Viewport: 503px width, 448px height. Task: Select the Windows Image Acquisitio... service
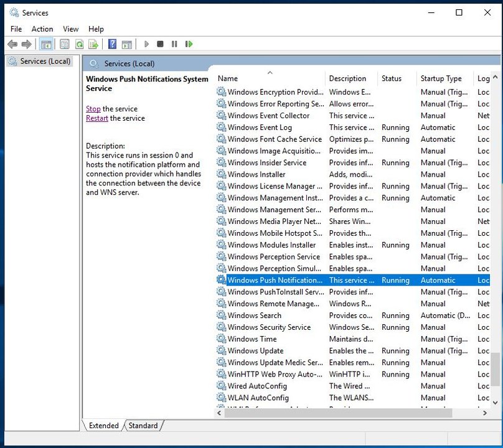coord(352,151)
